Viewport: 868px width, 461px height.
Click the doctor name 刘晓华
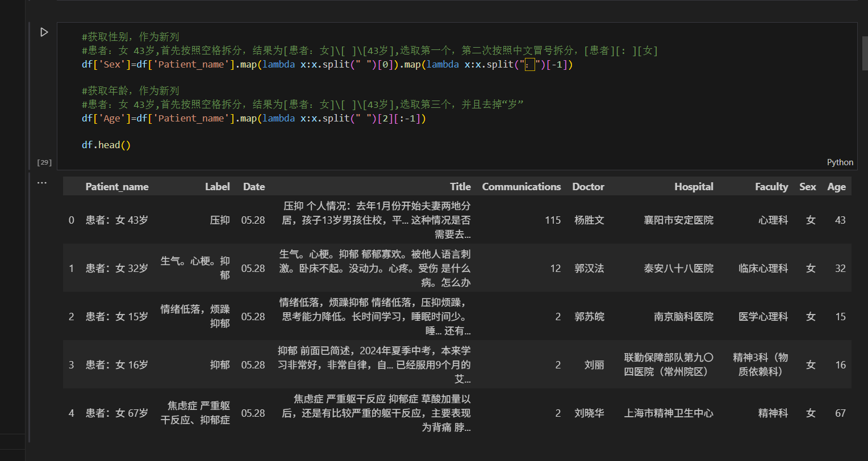coord(589,413)
